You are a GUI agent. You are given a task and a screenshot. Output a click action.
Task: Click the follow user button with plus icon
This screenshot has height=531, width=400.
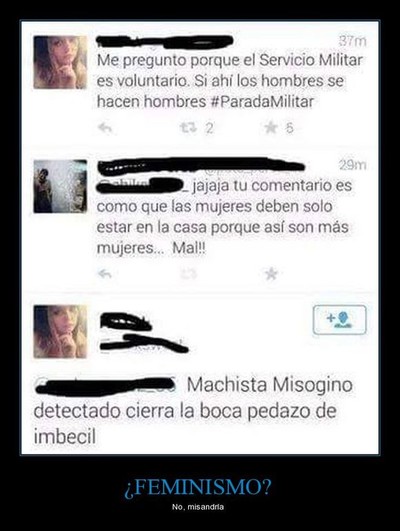tap(339, 320)
